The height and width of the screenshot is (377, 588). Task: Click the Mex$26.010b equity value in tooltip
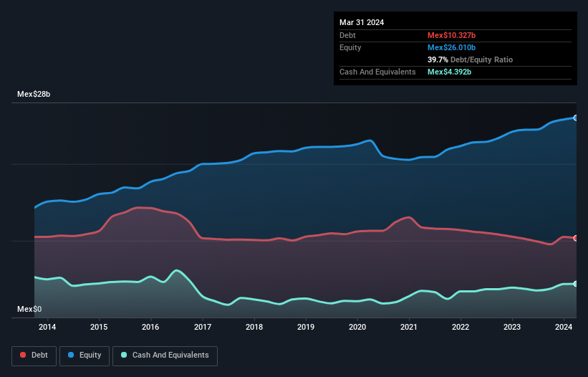click(452, 47)
